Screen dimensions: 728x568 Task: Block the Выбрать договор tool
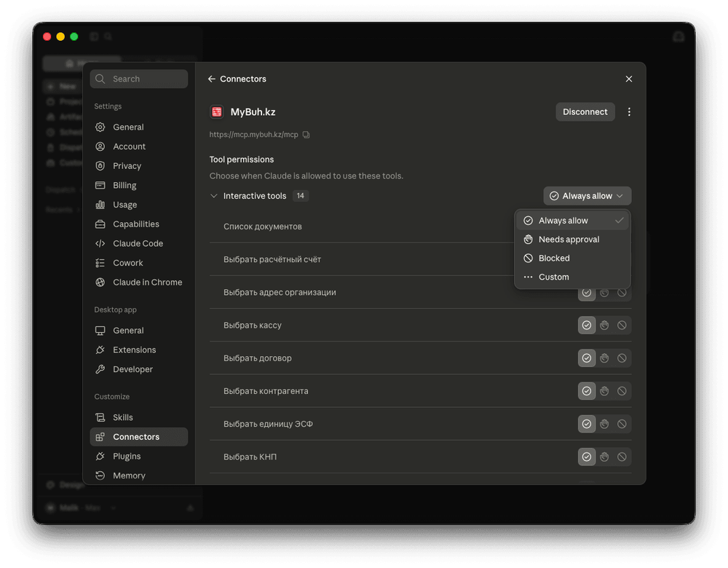(622, 358)
